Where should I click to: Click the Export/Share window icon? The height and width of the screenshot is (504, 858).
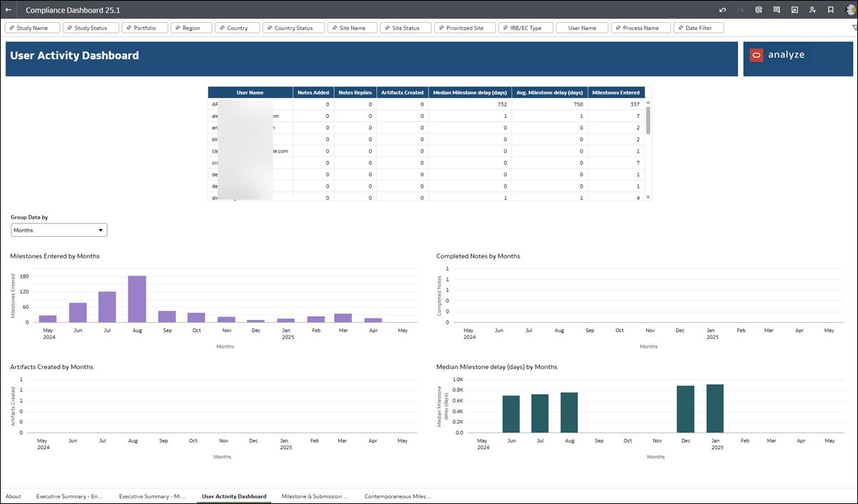pyautogui.click(x=794, y=9)
